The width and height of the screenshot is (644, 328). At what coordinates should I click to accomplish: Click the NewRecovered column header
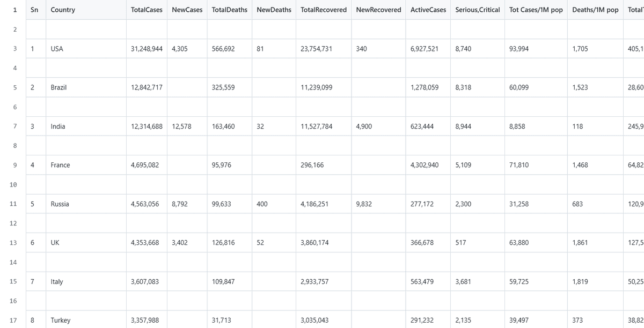pyautogui.click(x=378, y=10)
